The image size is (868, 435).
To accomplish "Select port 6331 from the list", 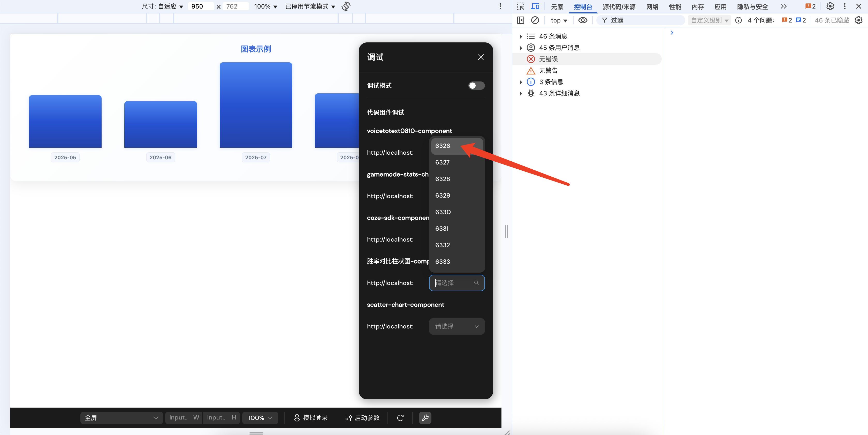I will (457, 229).
